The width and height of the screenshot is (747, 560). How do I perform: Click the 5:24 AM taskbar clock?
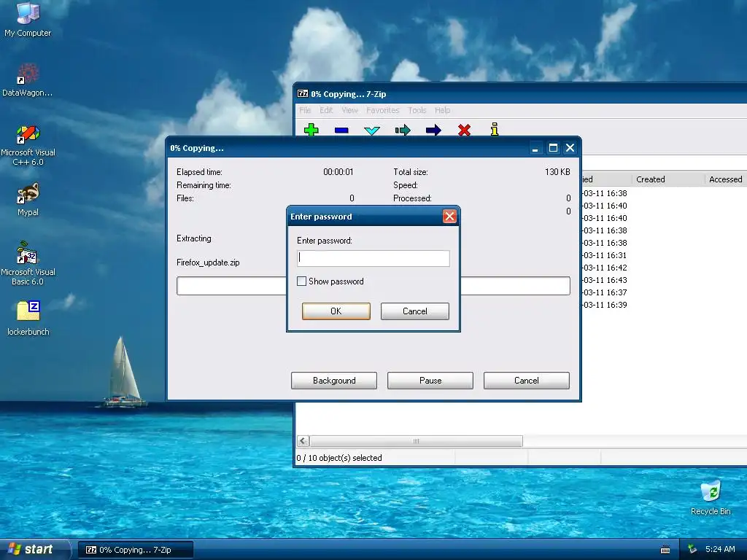point(720,549)
